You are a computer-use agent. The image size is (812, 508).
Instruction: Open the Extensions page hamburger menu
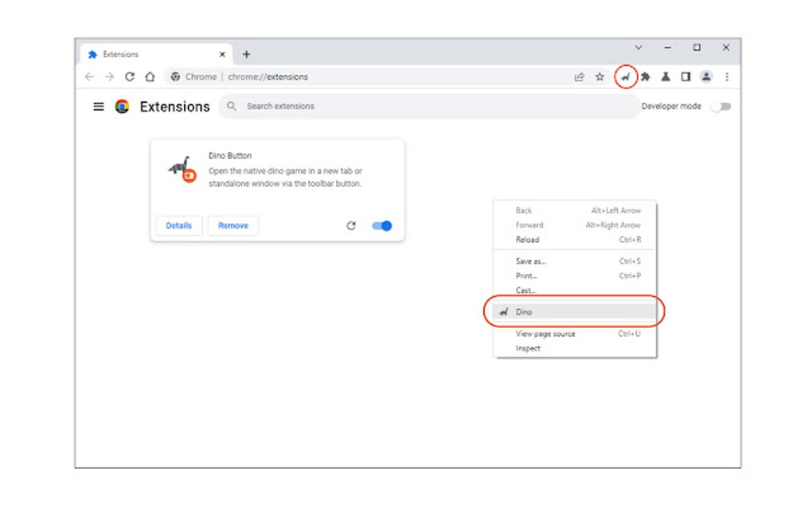[x=99, y=106]
